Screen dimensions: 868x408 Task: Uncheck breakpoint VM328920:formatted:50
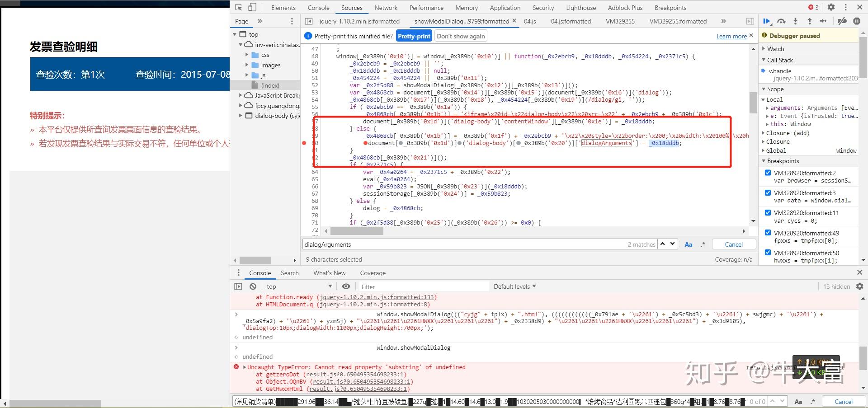(x=768, y=253)
